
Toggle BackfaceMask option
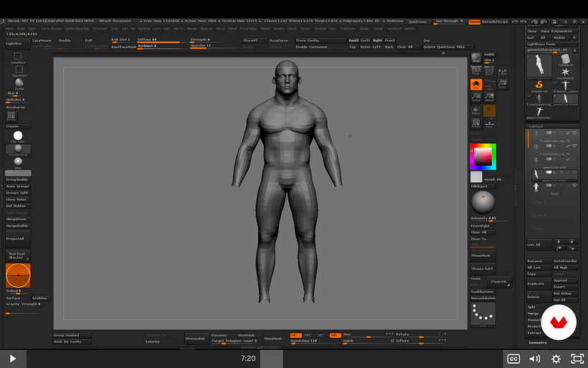tap(123, 47)
